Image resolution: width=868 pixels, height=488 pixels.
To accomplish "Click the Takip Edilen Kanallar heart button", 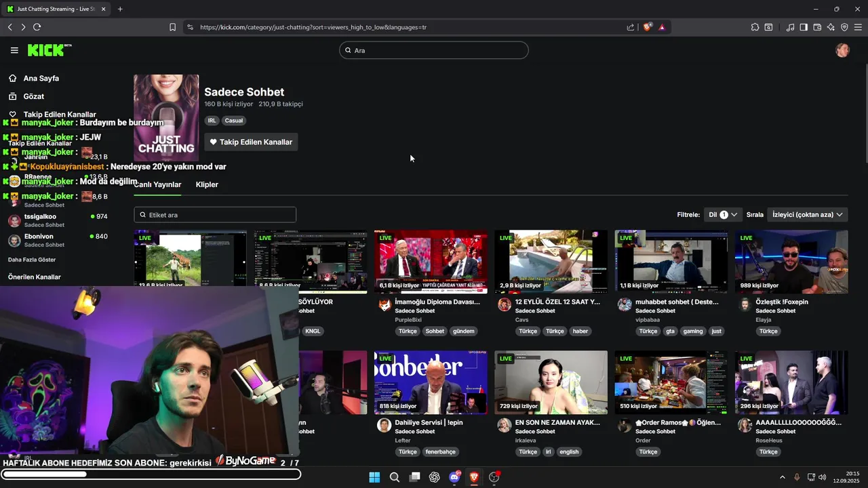I will click(x=251, y=142).
